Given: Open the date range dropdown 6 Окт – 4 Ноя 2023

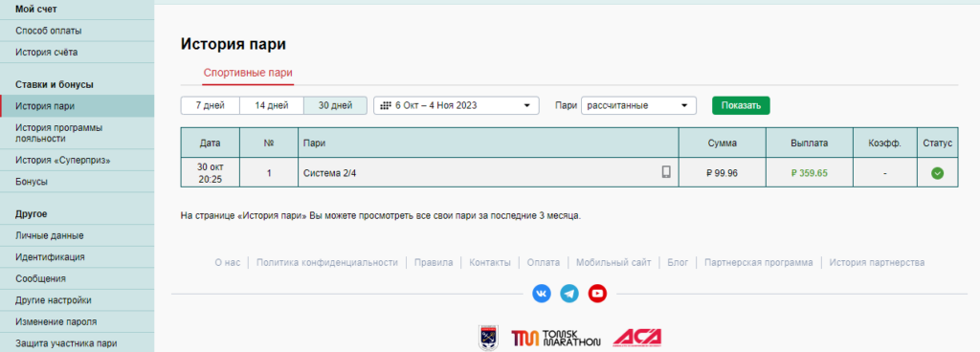Looking at the screenshot, I should 457,105.
